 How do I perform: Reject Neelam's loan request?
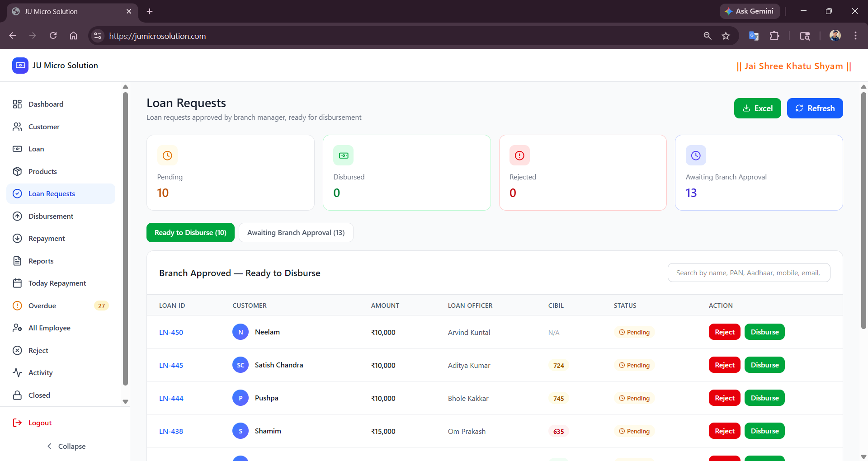point(724,332)
